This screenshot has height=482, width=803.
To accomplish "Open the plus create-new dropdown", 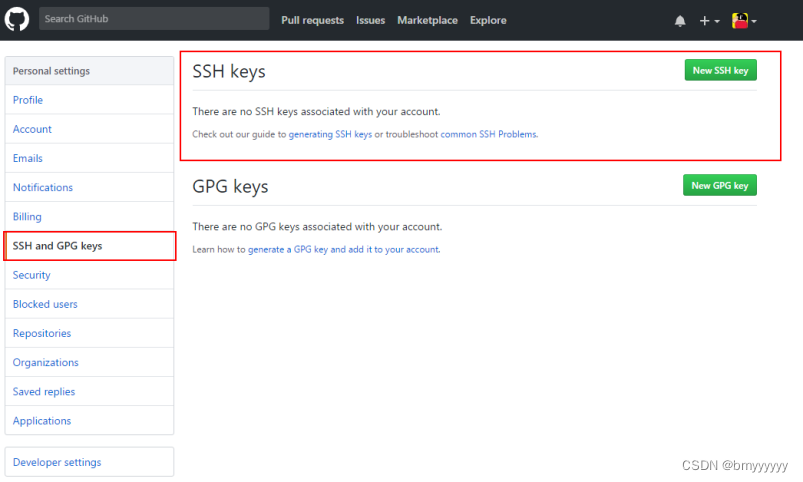I will click(x=709, y=21).
